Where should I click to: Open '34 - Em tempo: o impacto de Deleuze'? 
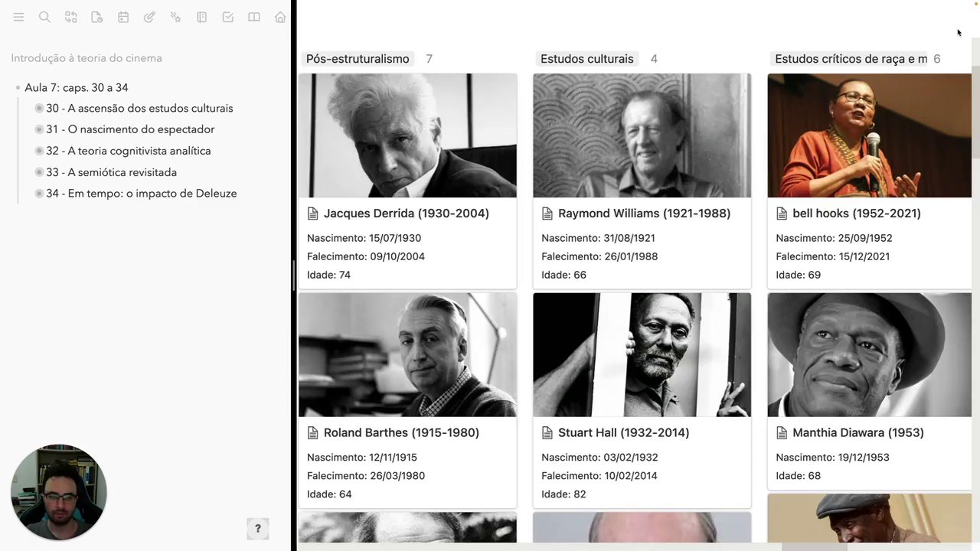click(141, 194)
